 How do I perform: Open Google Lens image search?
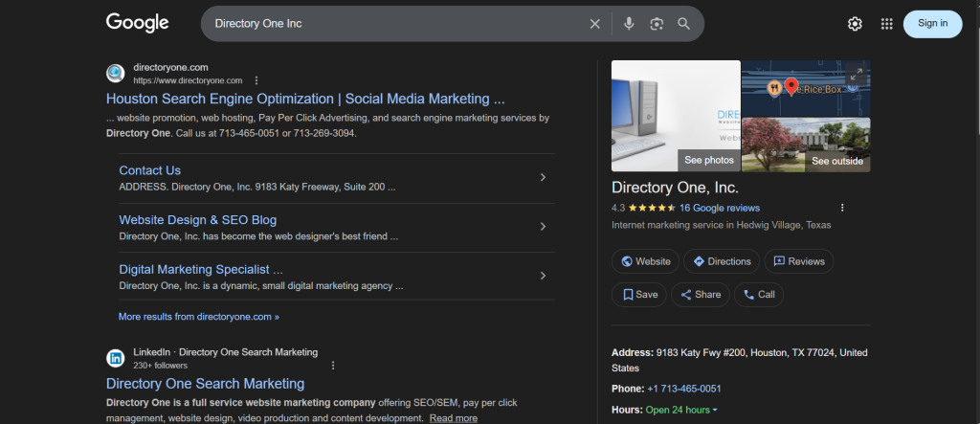(657, 24)
